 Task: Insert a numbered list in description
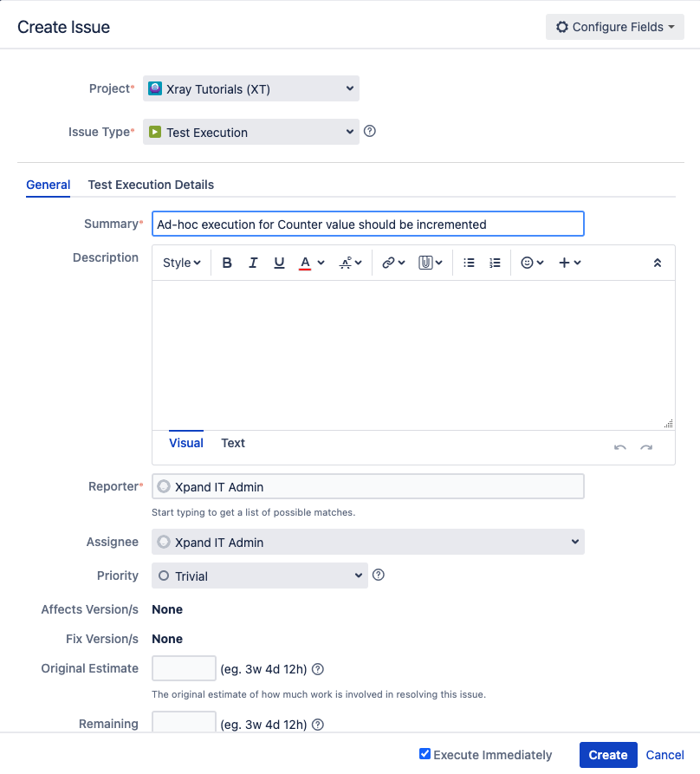[x=495, y=263]
